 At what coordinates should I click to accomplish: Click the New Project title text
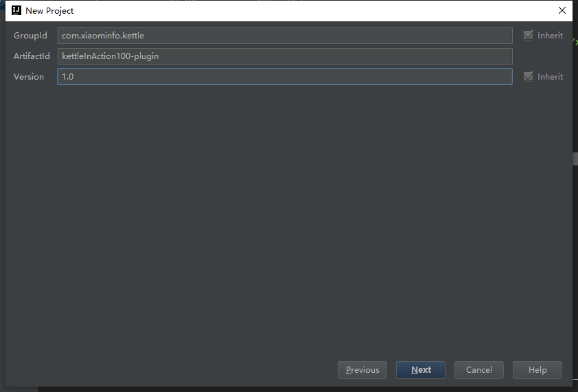(x=49, y=11)
